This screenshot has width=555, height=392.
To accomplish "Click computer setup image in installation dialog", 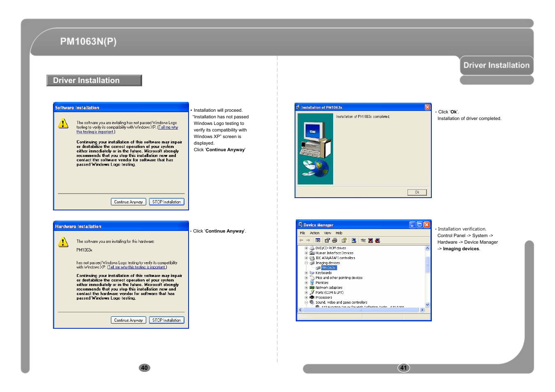I will (x=315, y=149).
